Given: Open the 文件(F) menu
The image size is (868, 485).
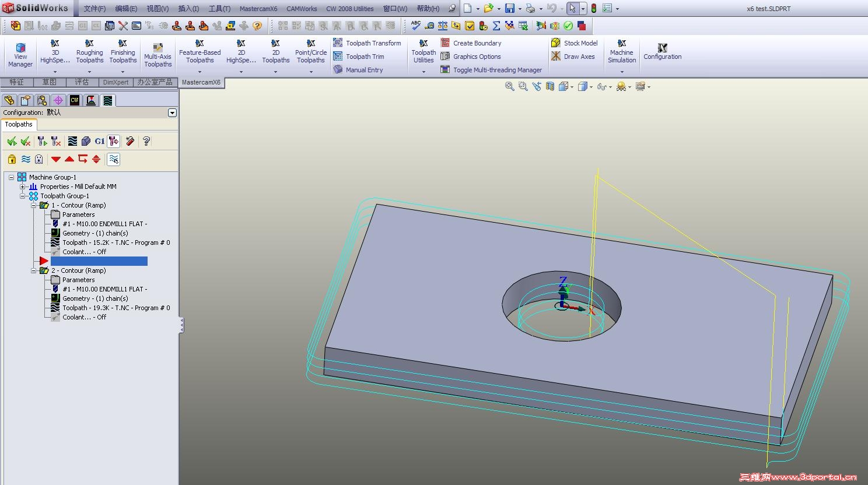Looking at the screenshot, I should 94,9.
